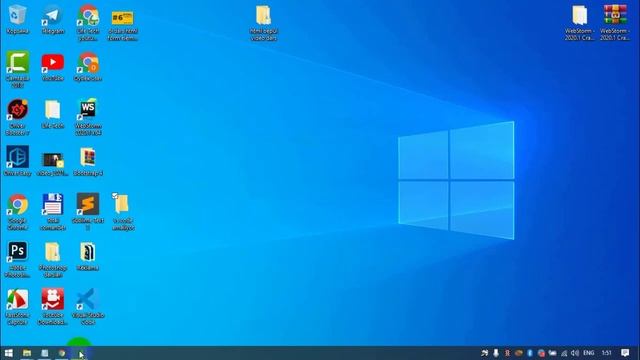Open Chrome from the taskbar
Image resolution: width=640 pixels, height=360 pixels.
62,353
